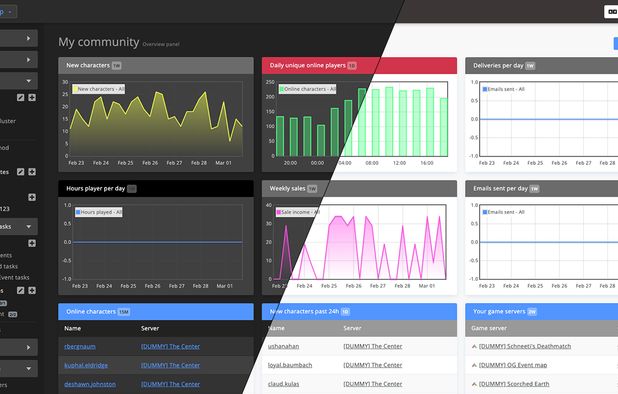Open The Center server link in claud.kulas row
Image resolution: width=618 pixels, height=394 pixels.
373,384
